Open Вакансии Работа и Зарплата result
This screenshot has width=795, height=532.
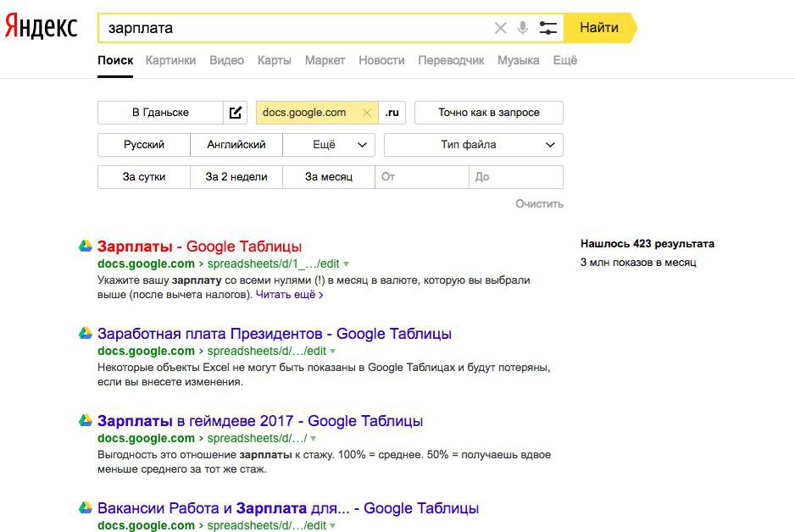[x=288, y=507]
